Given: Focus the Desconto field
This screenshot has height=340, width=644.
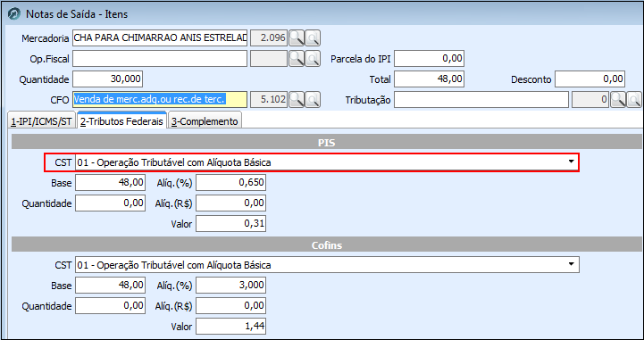Looking at the screenshot, I should pos(590,79).
